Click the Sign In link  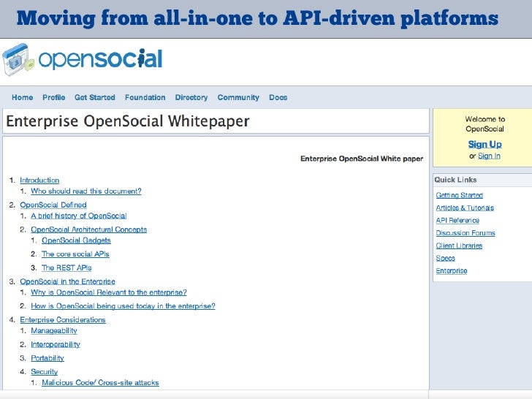[489, 156]
